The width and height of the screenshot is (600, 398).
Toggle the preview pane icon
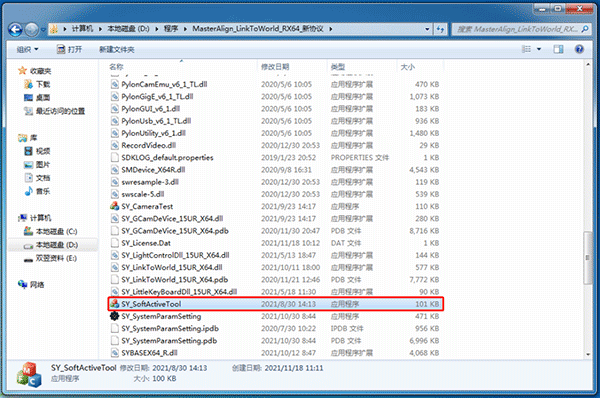coord(558,49)
